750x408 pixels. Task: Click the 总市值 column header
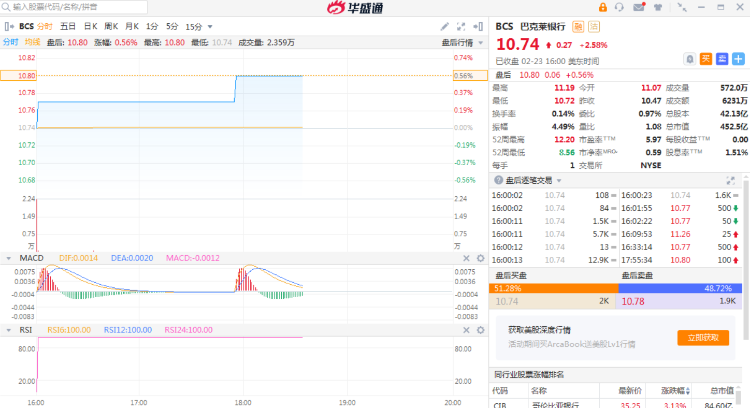722,391
